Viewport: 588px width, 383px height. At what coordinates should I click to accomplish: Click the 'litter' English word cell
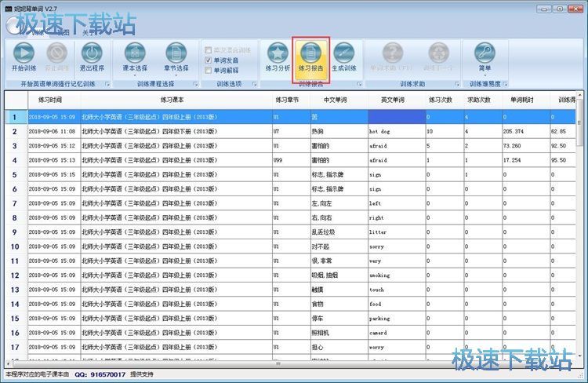[x=397, y=232]
